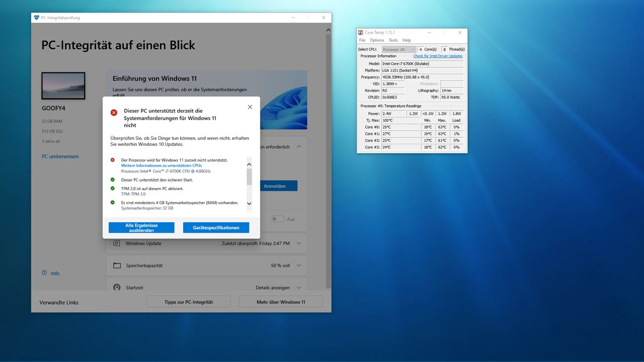Click the PC-Integritätsprüfung heart icon in title bar

(x=36, y=18)
